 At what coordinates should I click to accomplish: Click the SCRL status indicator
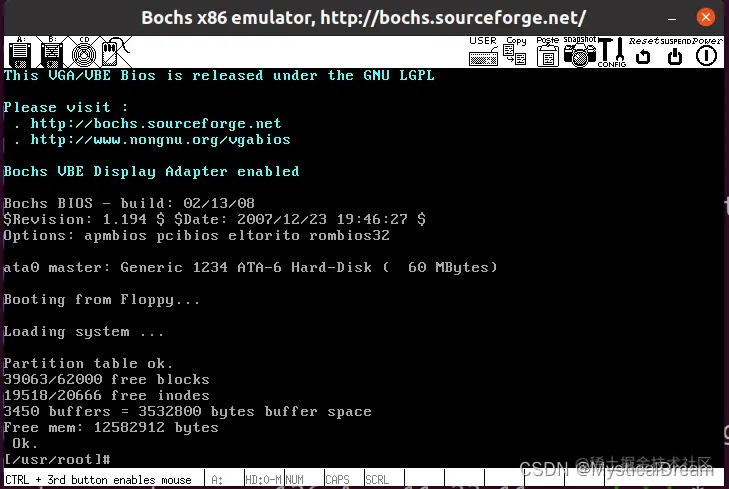click(x=384, y=479)
